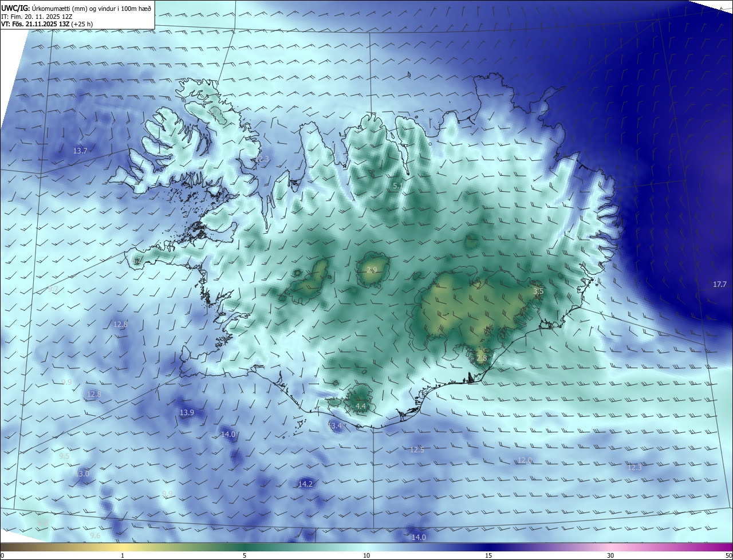
Task: Click the 3.5 value label
Action: click(x=538, y=291)
